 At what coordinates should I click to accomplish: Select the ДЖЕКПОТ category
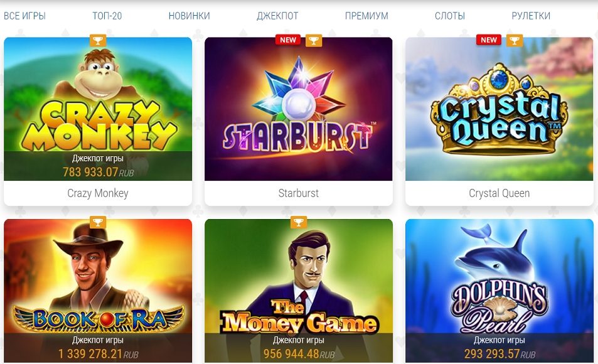click(x=277, y=16)
